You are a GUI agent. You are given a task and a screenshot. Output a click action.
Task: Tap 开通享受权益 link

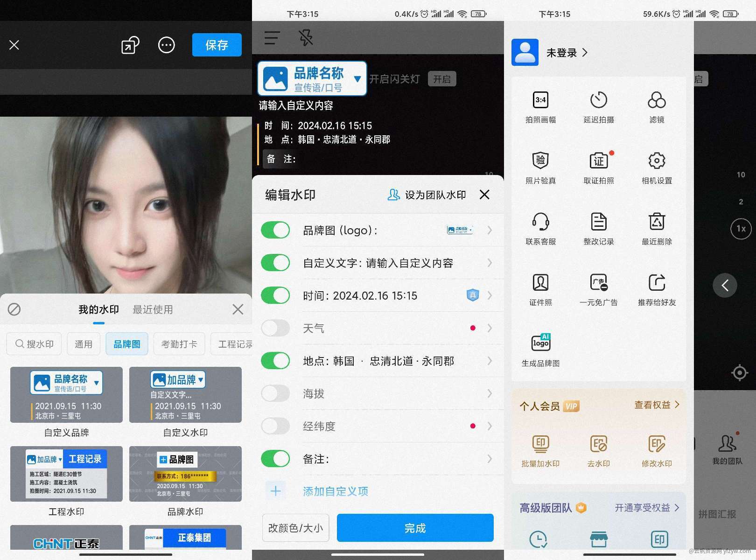[647, 507]
